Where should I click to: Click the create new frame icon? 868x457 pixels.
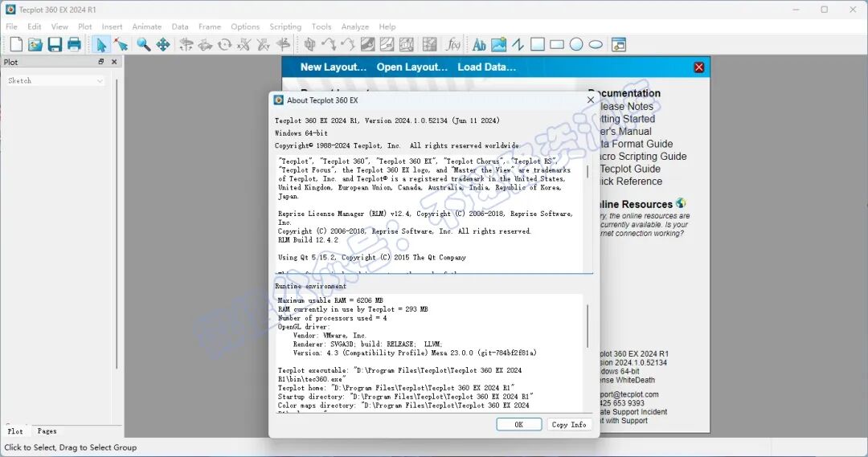pyautogui.click(x=619, y=44)
